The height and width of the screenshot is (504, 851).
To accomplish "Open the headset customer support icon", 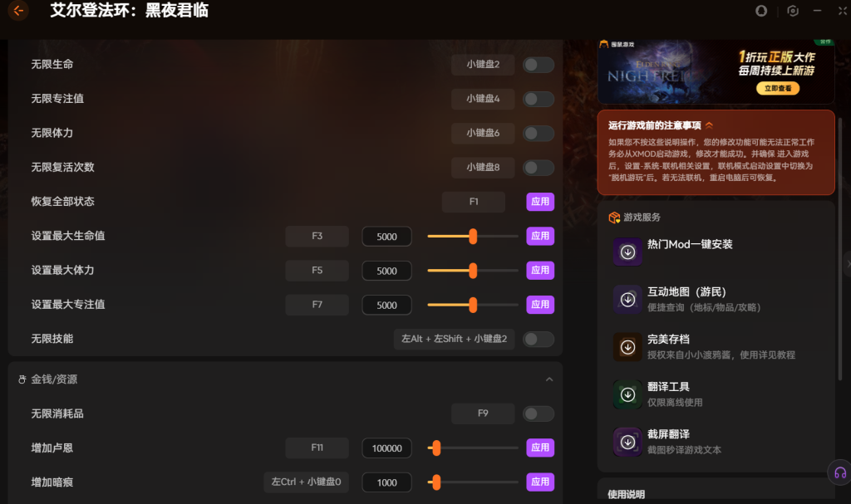I will point(840,473).
